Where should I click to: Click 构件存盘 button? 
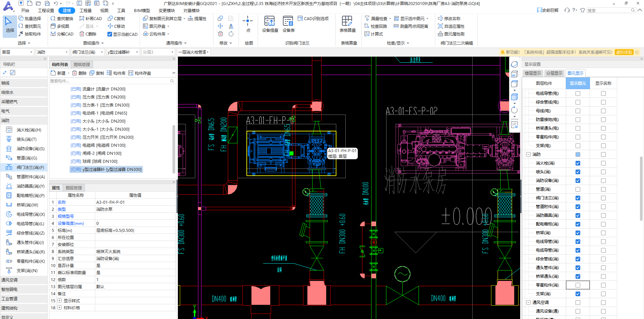click(x=140, y=73)
